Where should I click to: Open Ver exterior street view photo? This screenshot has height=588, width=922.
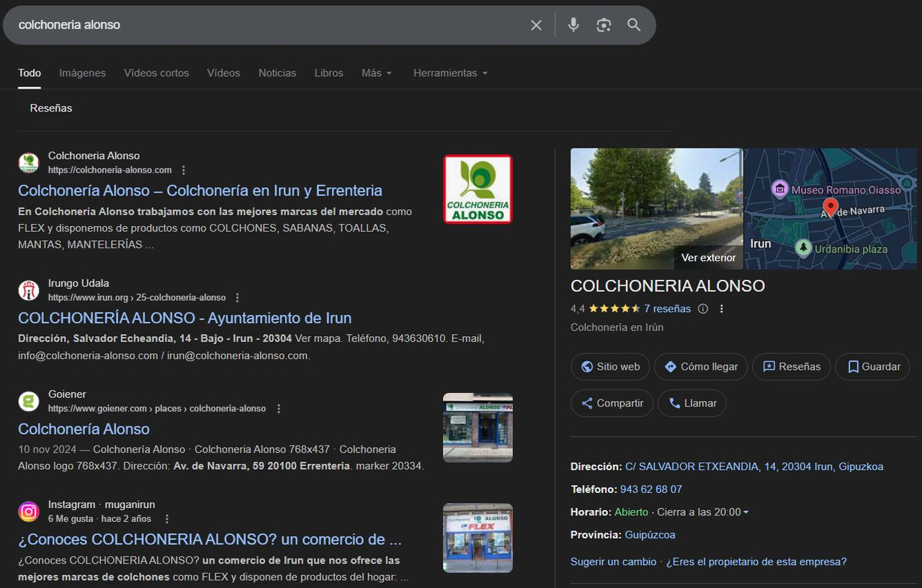pyautogui.click(x=656, y=209)
